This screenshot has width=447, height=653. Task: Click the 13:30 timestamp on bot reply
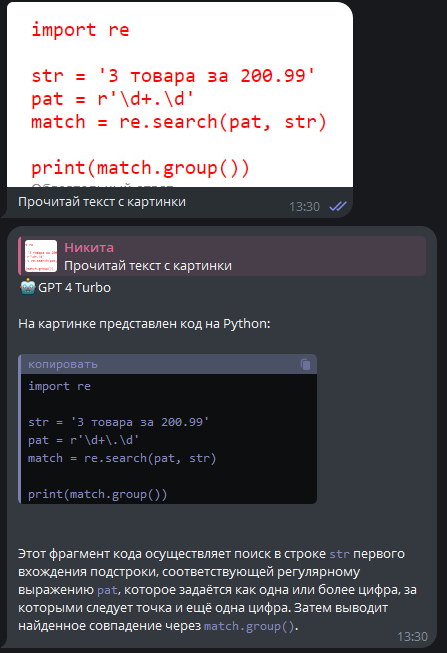pyautogui.click(x=412, y=637)
